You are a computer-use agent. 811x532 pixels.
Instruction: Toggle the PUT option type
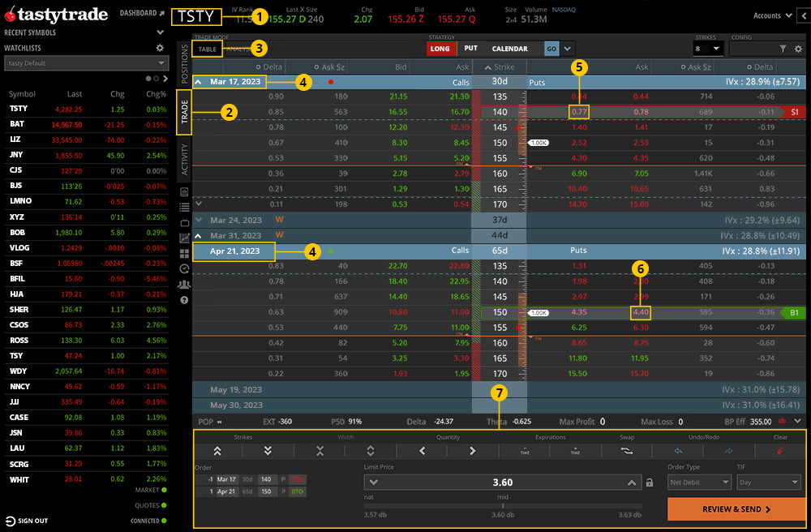pos(470,49)
